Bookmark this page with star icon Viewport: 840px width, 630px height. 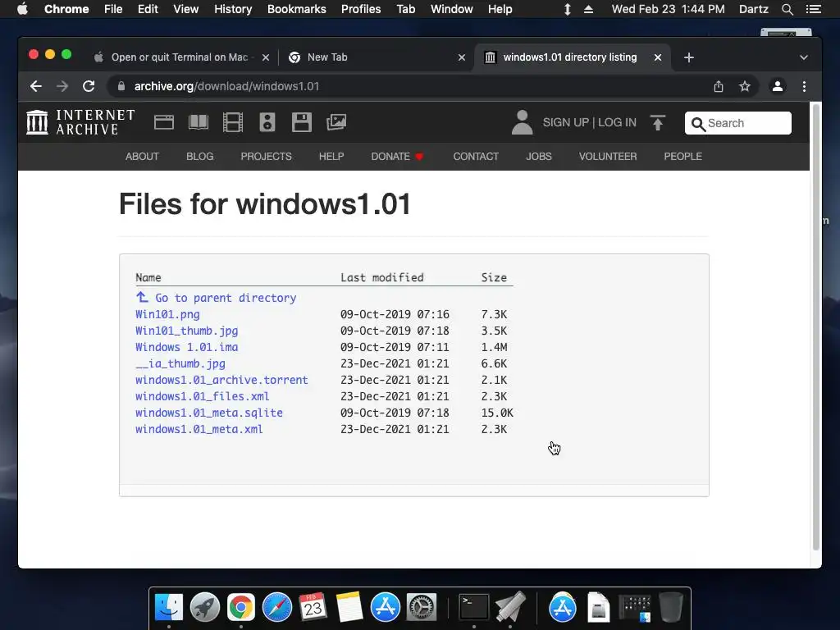pyautogui.click(x=745, y=86)
